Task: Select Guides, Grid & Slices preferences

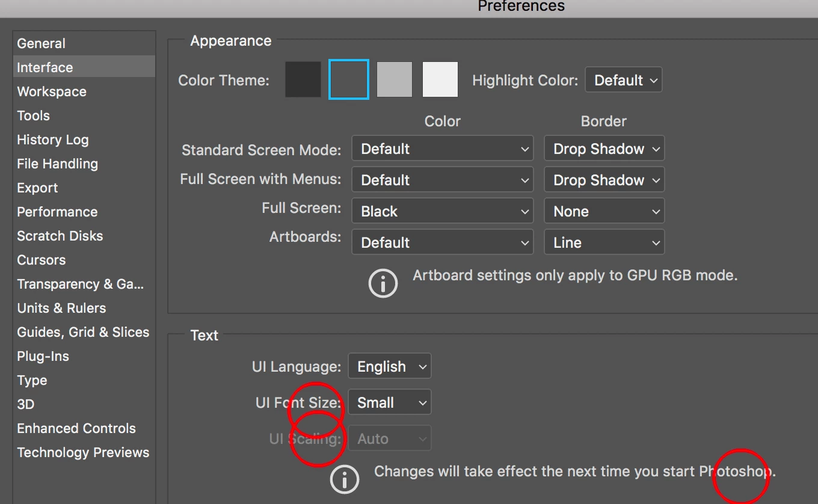Action: (83, 331)
